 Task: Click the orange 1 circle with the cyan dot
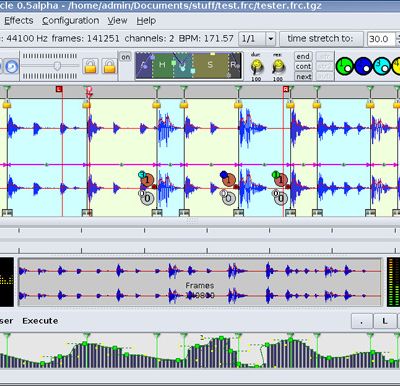coord(147,180)
